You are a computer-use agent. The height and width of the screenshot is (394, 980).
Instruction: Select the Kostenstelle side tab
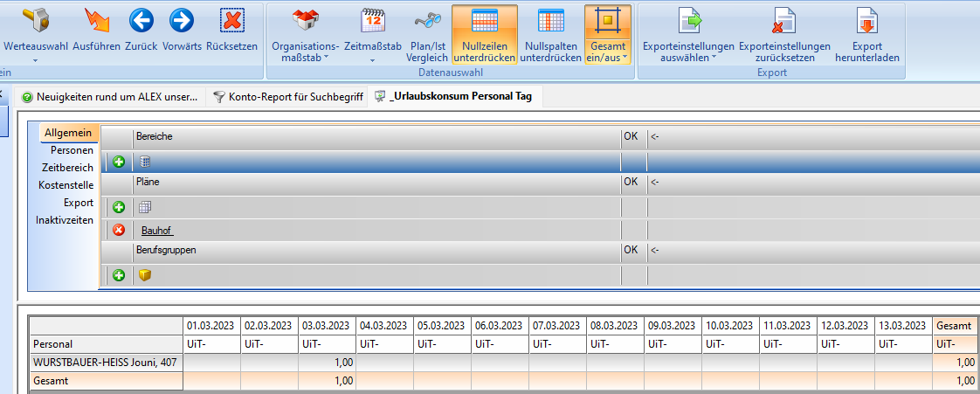[66, 185]
